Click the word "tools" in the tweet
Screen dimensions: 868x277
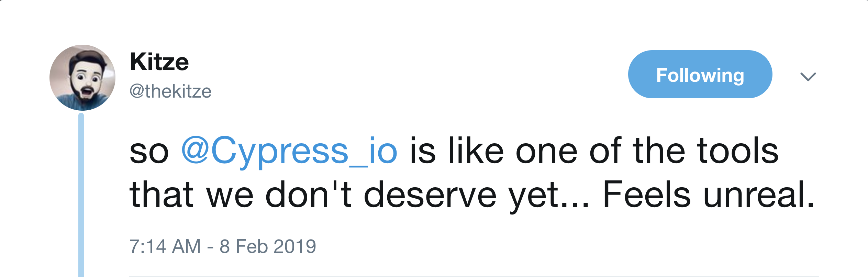tap(737, 151)
